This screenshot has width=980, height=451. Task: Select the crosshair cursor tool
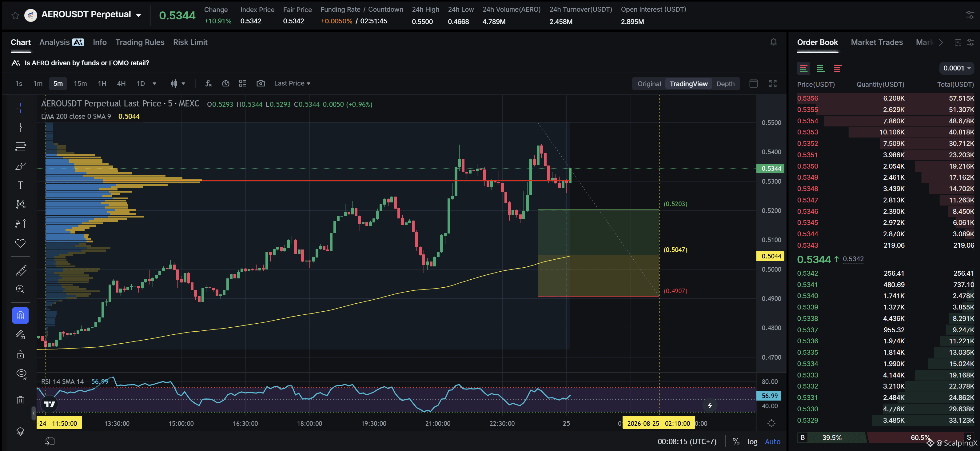[x=21, y=108]
